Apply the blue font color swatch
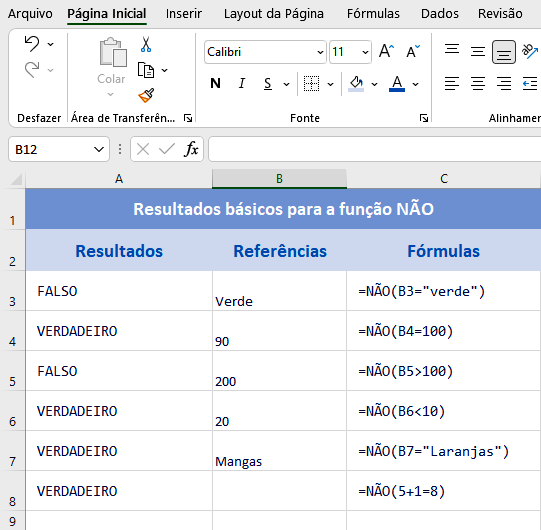Screen dimensions: 541x530 pos(397,84)
